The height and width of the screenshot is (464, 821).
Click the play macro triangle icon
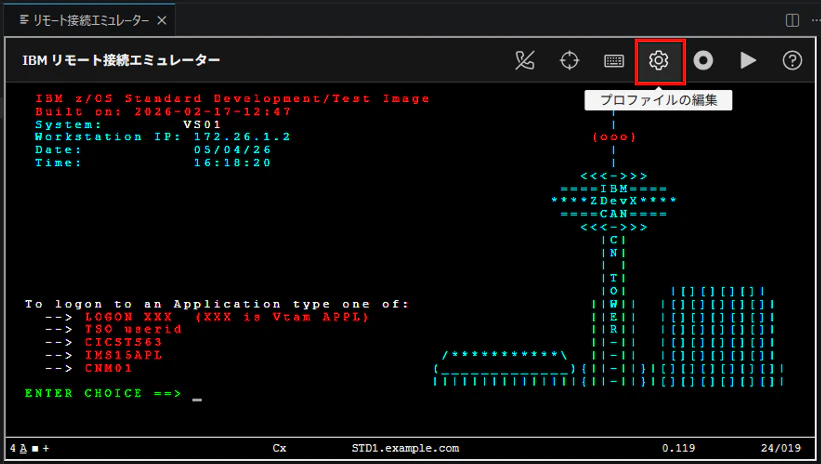pos(748,61)
